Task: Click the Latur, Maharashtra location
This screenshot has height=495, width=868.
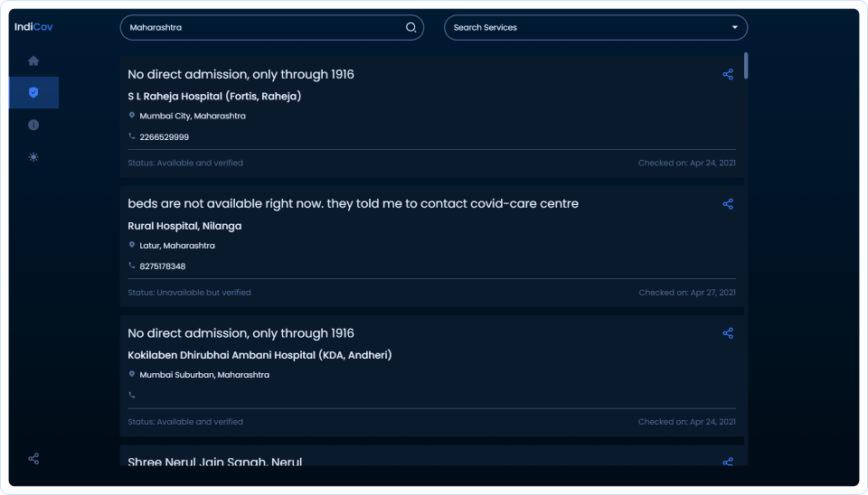Action: 176,246
